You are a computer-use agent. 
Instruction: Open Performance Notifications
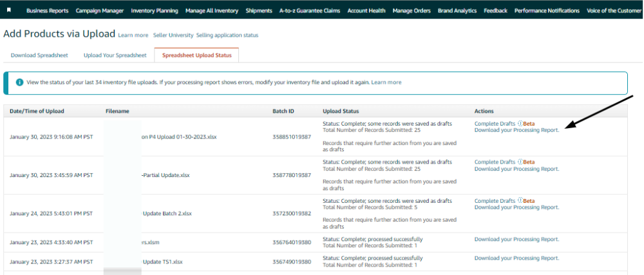[x=547, y=11]
